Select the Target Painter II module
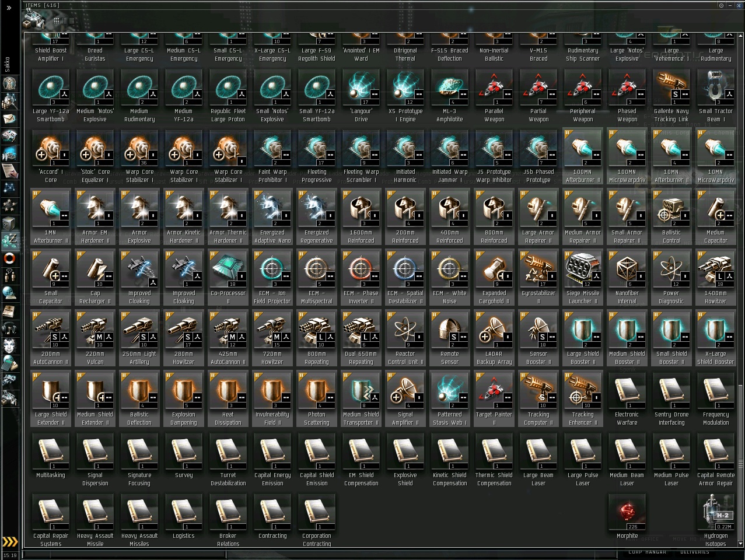 pyautogui.click(x=494, y=399)
